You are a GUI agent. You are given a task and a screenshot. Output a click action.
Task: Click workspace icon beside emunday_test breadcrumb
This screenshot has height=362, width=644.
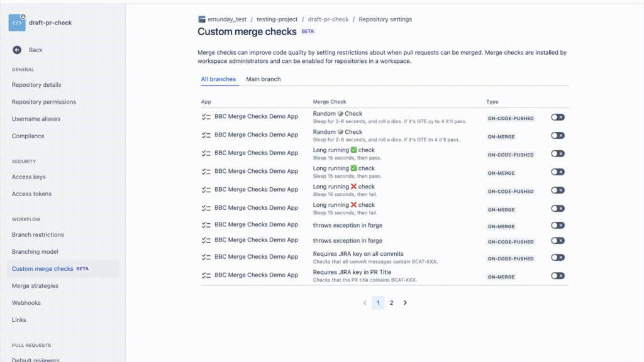[x=202, y=19]
